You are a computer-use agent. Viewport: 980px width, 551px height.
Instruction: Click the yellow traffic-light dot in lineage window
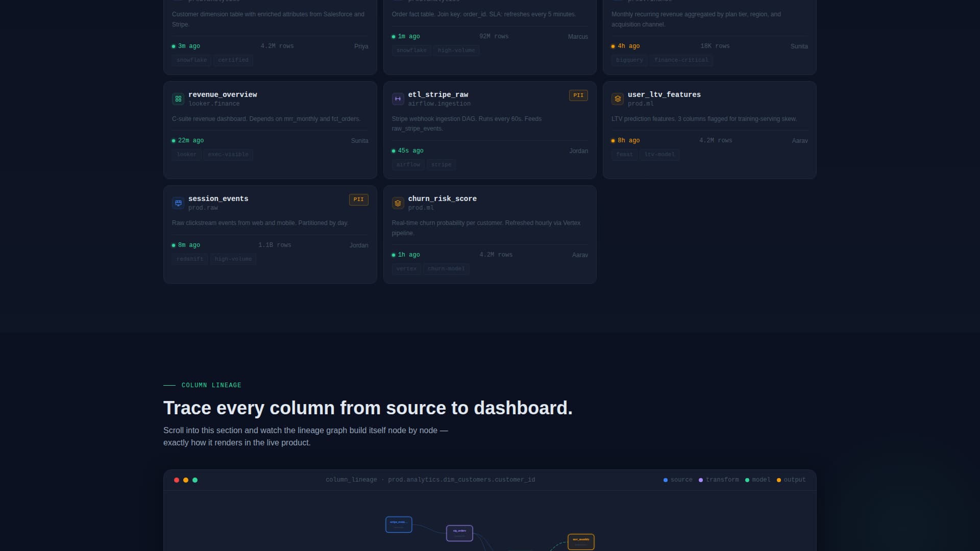tap(185, 480)
